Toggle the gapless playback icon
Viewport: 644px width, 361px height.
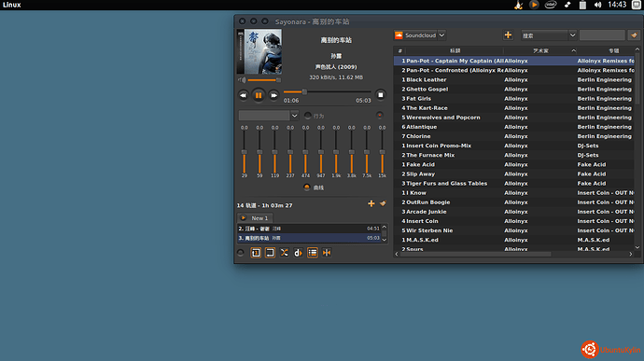pos(327,253)
